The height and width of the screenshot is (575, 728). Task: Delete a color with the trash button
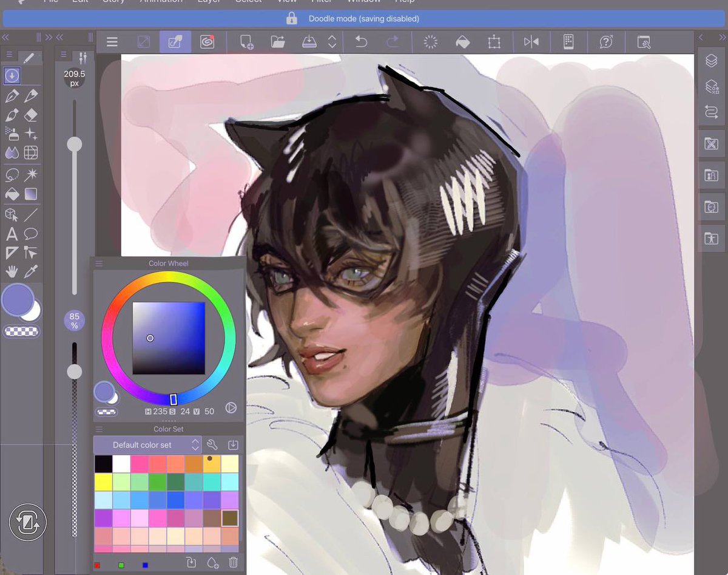coord(233,563)
